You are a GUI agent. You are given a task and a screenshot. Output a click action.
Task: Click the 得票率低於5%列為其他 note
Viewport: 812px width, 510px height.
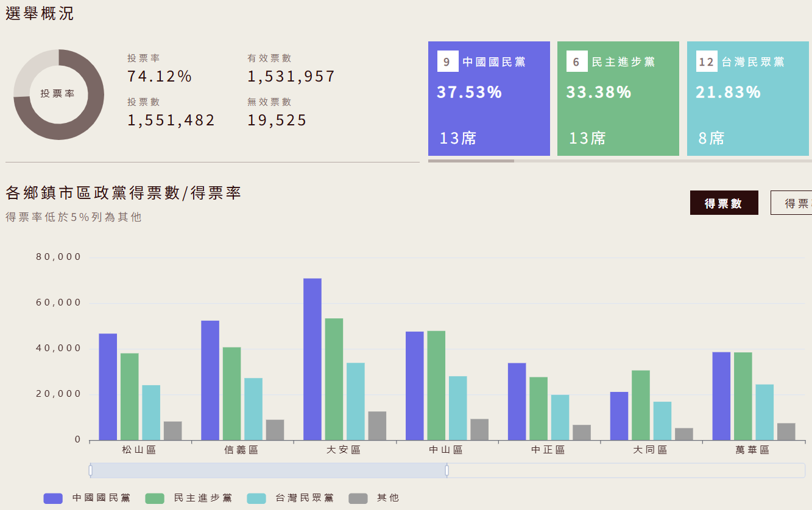point(74,217)
